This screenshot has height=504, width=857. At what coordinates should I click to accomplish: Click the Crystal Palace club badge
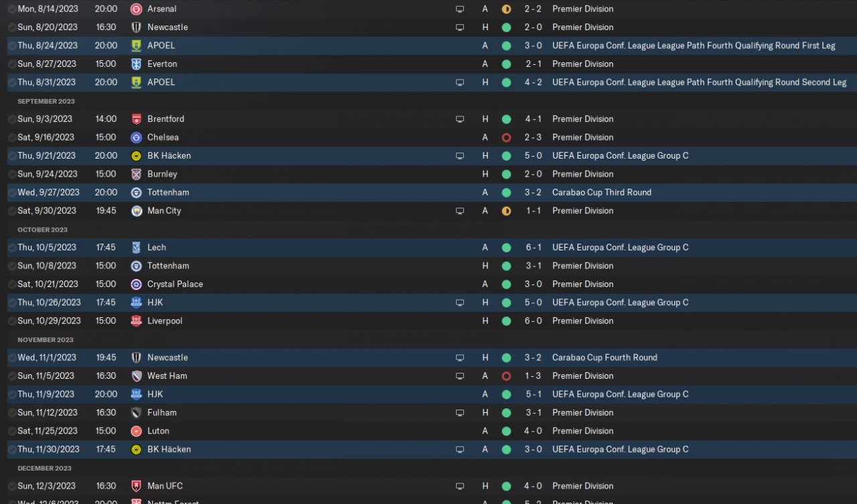point(136,284)
